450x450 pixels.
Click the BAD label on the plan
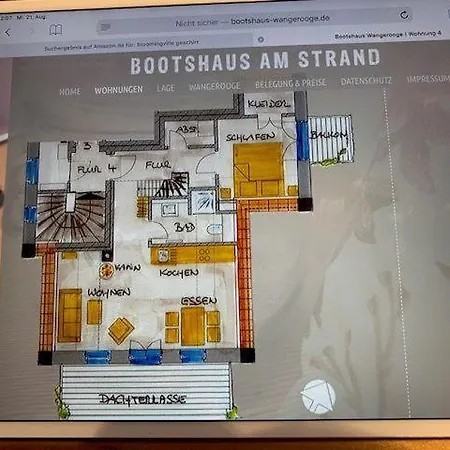coord(185,227)
